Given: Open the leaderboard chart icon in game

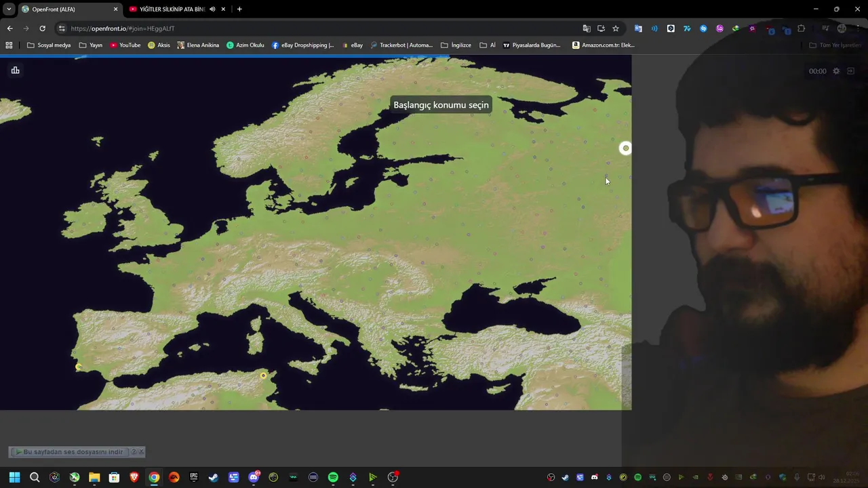Looking at the screenshot, I should 15,70.
